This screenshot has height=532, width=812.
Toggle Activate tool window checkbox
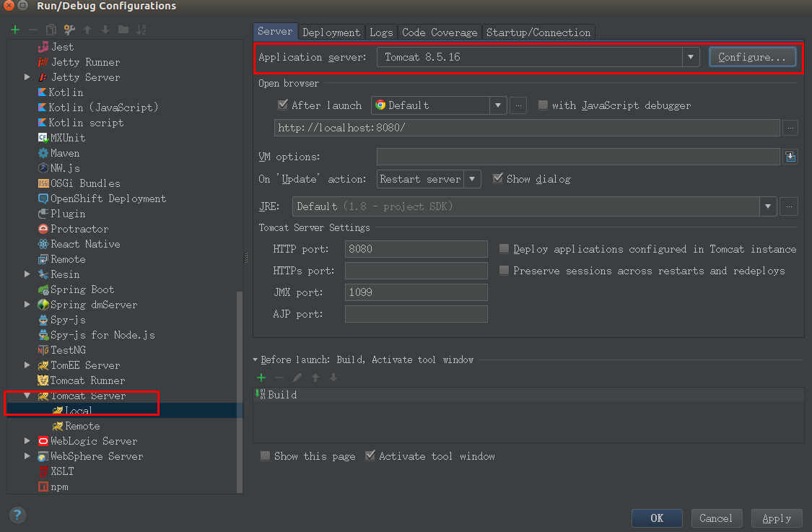point(370,455)
